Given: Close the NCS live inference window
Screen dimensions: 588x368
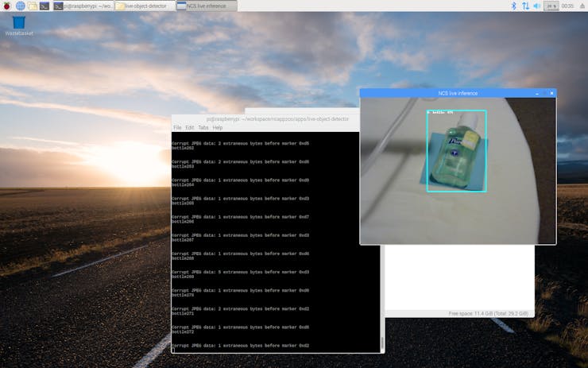Looking at the screenshot, I should pyautogui.click(x=551, y=93).
